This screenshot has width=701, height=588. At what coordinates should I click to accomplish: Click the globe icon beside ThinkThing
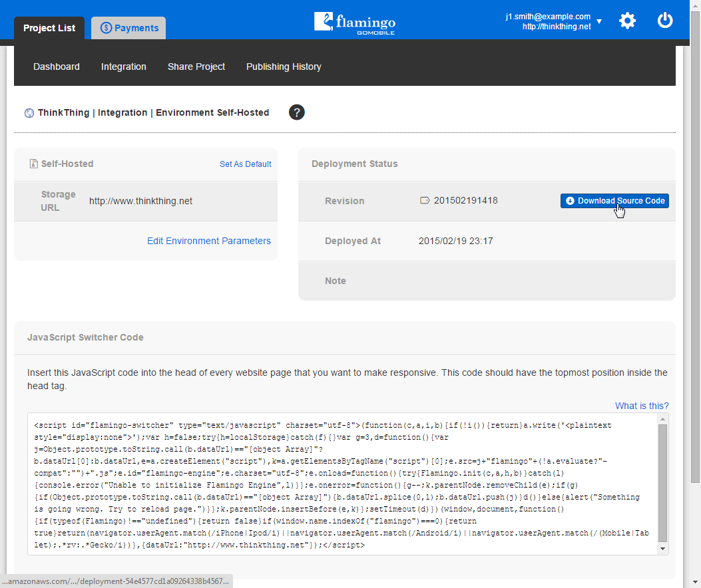[29, 113]
